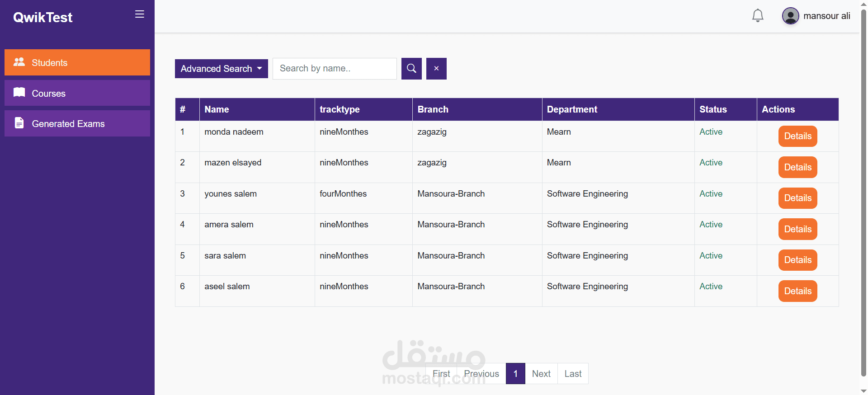868x395 pixels.
Task: Open Details for younes salem
Action: click(797, 198)
